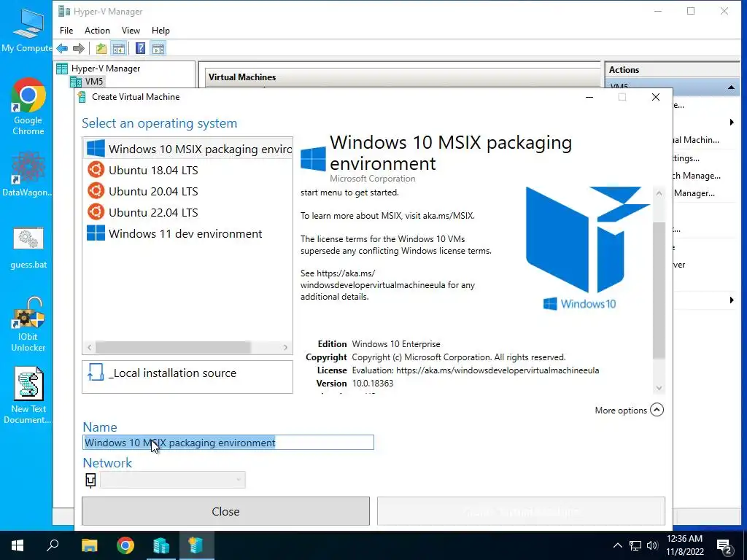Open the Windows Start menu
This screenshot has width=747, height=560.
[18, 545]
